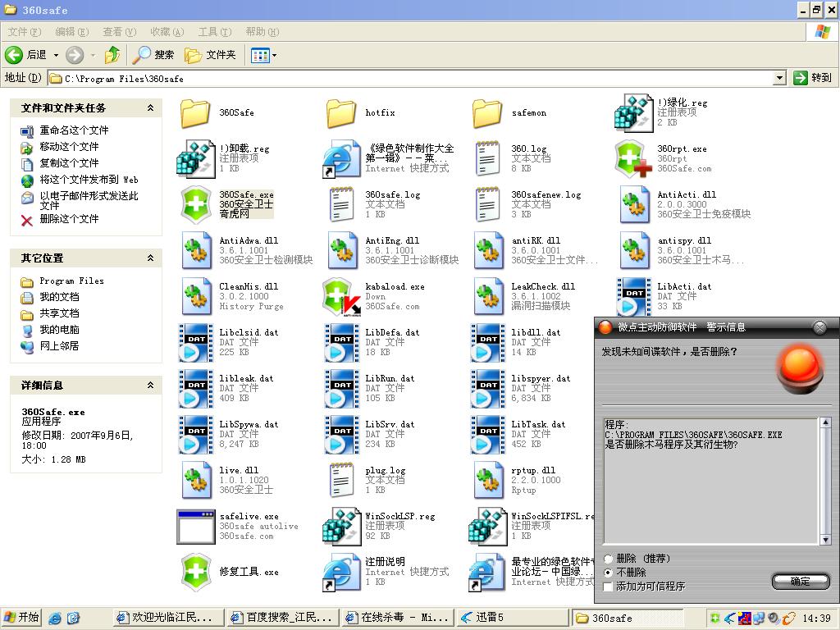Select the 注册说明 Internet shortcut icon
The height and width of the screenshot is (630, 840).
(342, 572)
